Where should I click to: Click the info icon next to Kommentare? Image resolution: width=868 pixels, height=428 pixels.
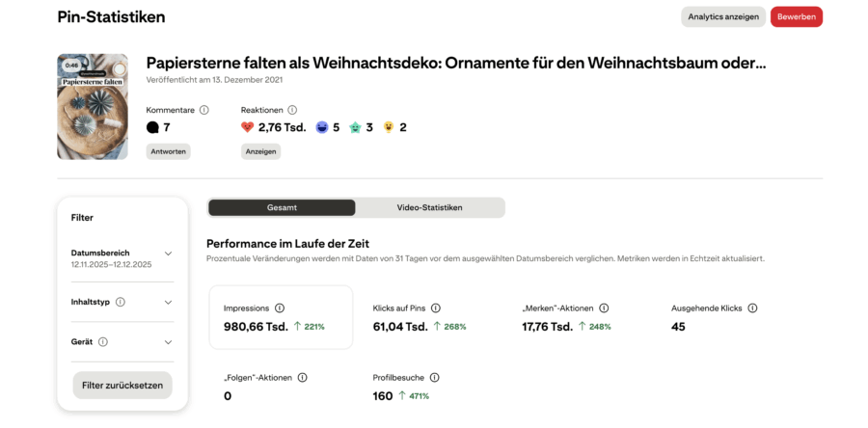[x=203, y=110]
